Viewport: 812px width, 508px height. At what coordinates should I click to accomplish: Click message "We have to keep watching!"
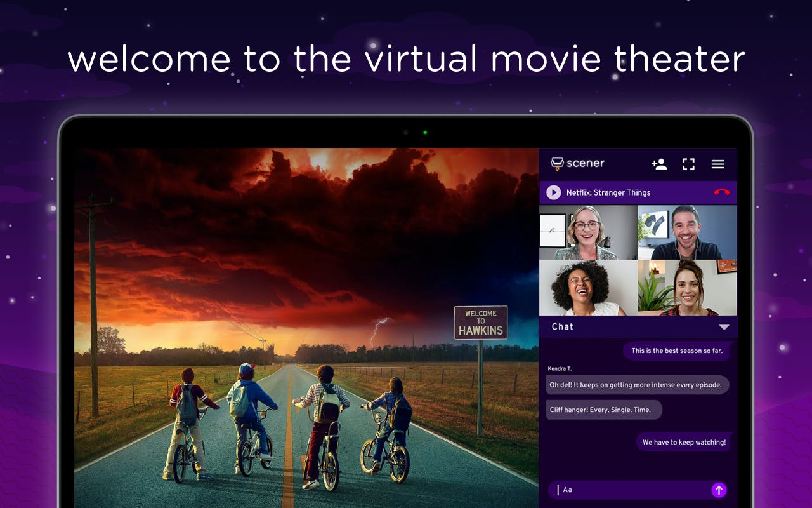684,442
